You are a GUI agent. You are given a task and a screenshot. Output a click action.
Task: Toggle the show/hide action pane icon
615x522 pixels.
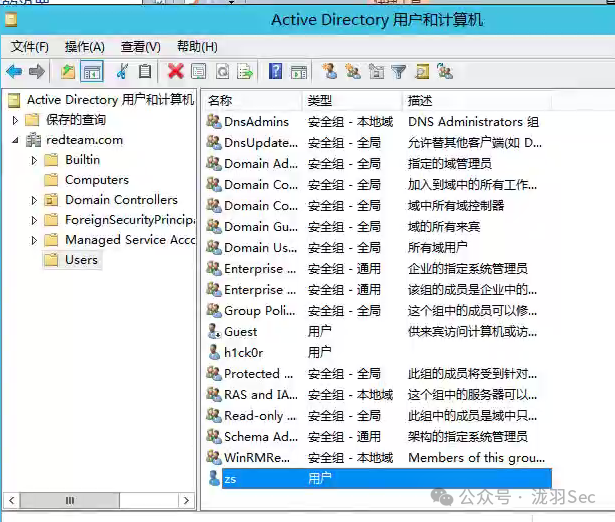click(299, 73)
